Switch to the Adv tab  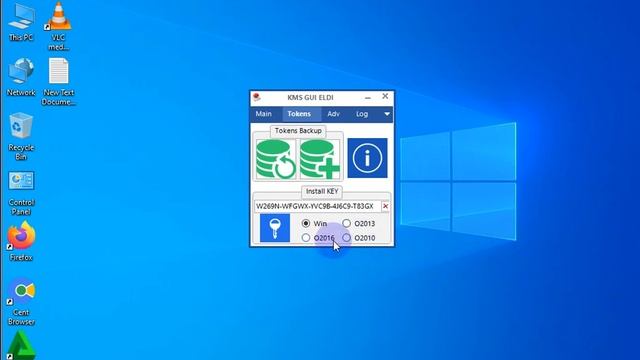333,114
